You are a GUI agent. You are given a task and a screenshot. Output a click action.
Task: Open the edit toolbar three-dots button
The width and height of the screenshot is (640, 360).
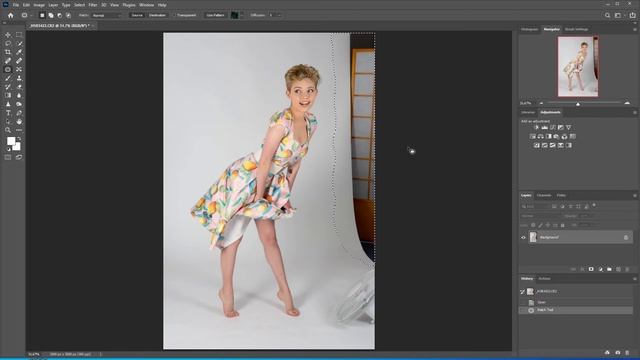point(19,130)
